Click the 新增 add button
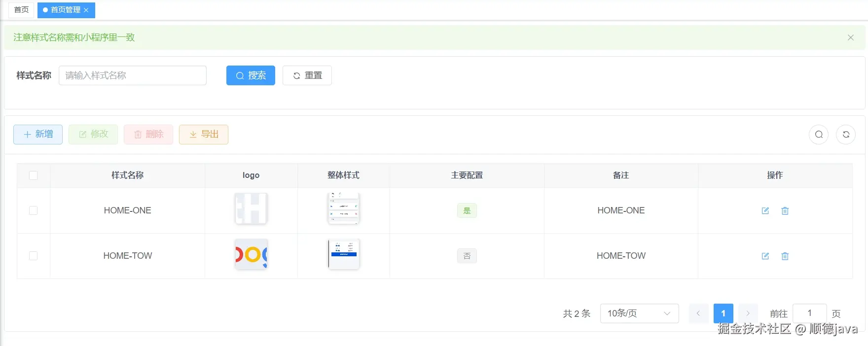The width and height of the screenshot is (868, 346). click(38, 134)
